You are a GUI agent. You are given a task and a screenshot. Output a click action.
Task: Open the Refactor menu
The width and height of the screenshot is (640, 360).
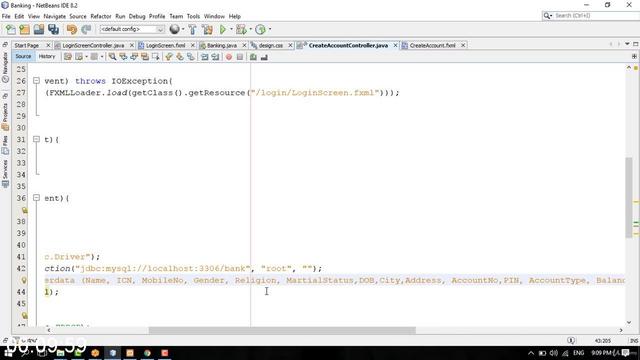coord(101,16)
